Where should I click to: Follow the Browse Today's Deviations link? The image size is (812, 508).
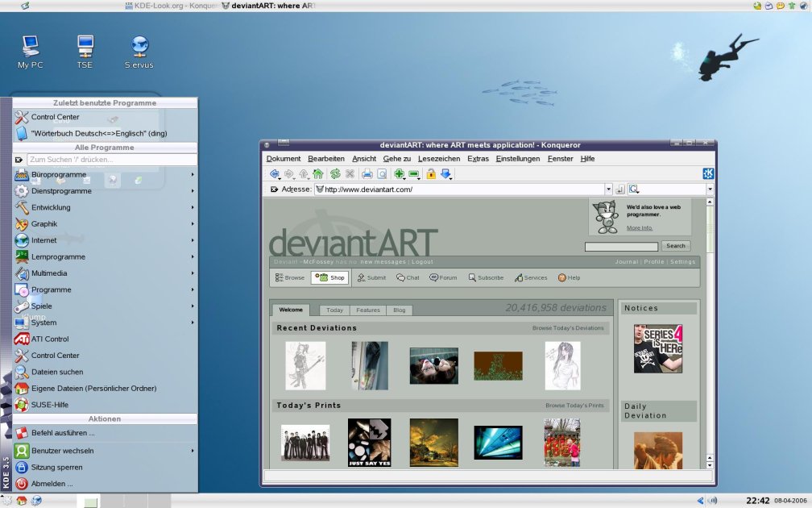tap(568, 328)
